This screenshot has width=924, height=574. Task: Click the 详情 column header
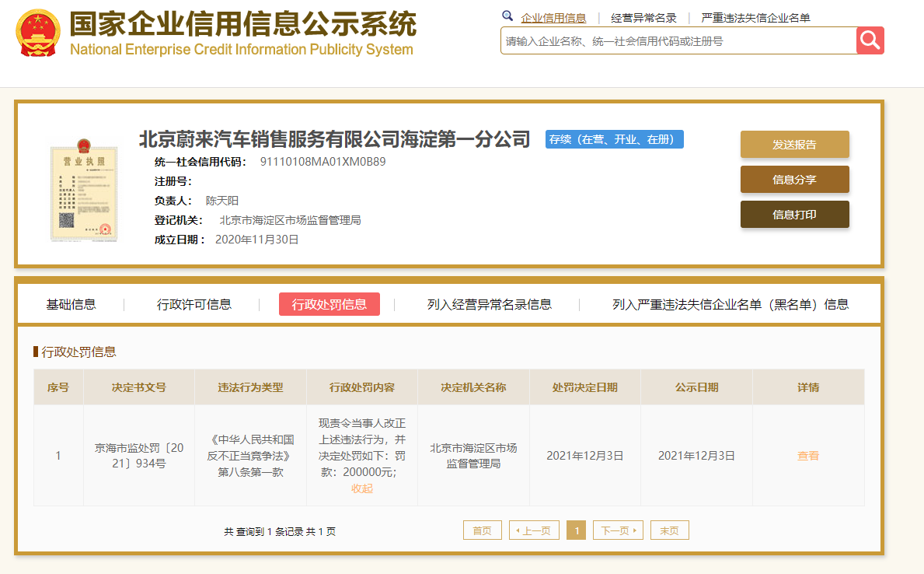click(808, 387)
